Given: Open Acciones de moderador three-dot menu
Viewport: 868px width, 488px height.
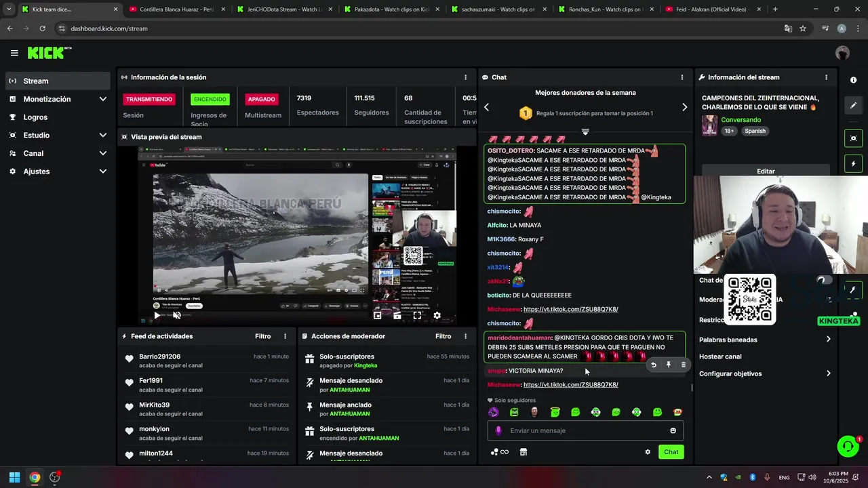Looking at the screenshot, I should coord(465,336).
